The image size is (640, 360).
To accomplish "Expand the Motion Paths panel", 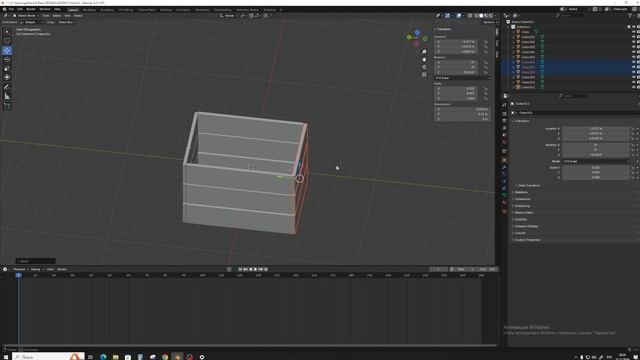I will 523,213.
